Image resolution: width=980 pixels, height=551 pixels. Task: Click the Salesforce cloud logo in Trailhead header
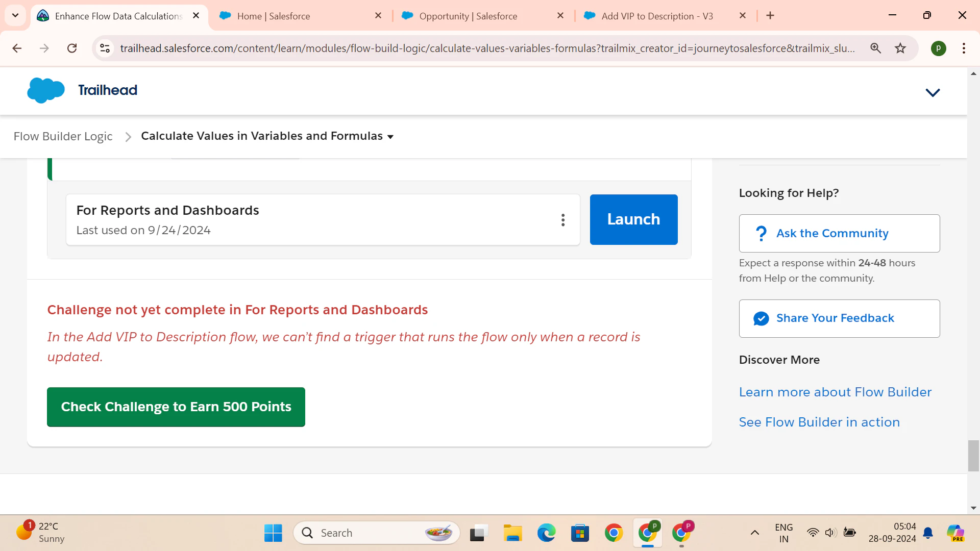tap(46, 90)
